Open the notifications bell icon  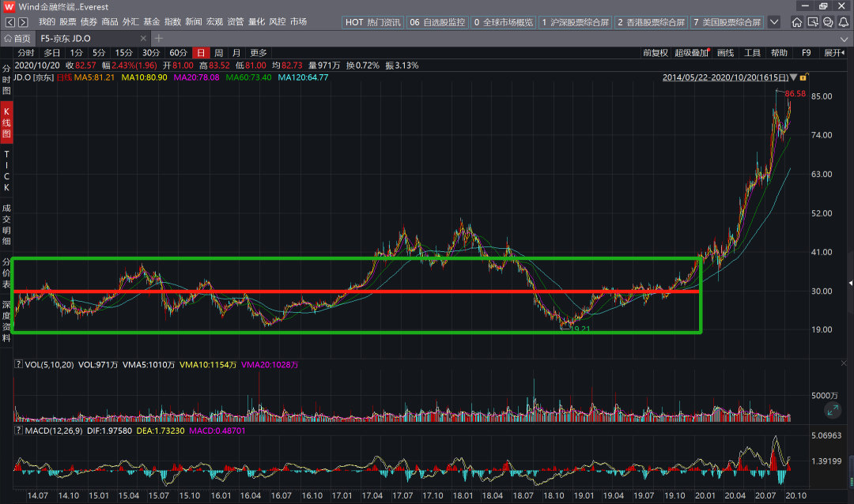coord(843,22)
